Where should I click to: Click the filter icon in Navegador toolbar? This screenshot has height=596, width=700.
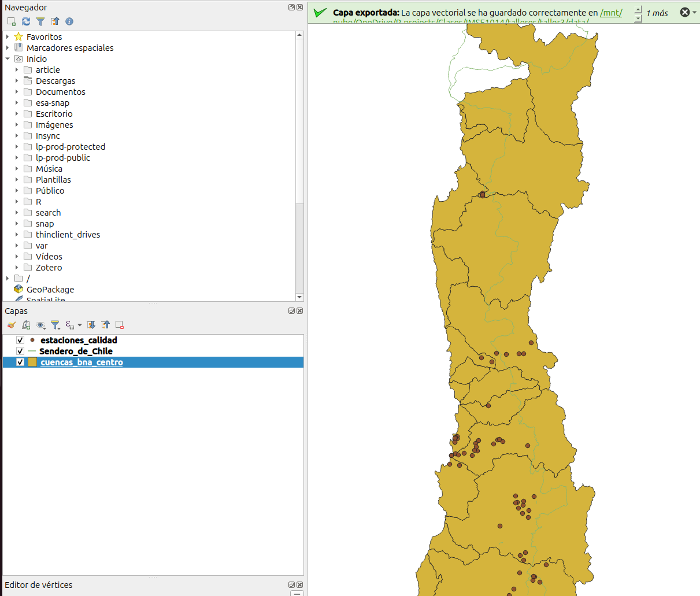[x=40, y=21]
